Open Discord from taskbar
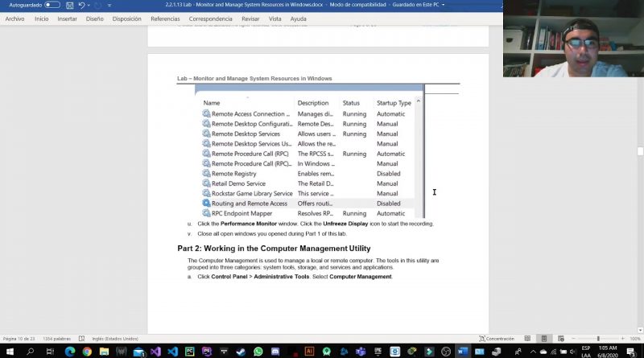 [275, 352]
